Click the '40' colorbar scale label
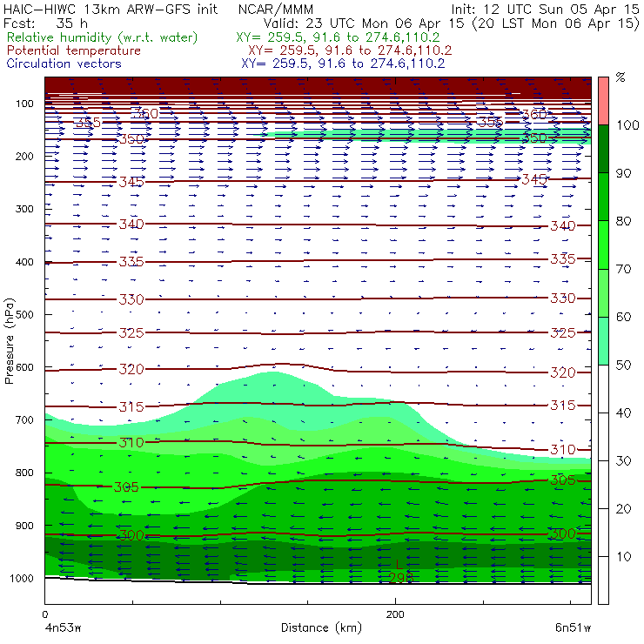The image size is (644, 644). 623,413
